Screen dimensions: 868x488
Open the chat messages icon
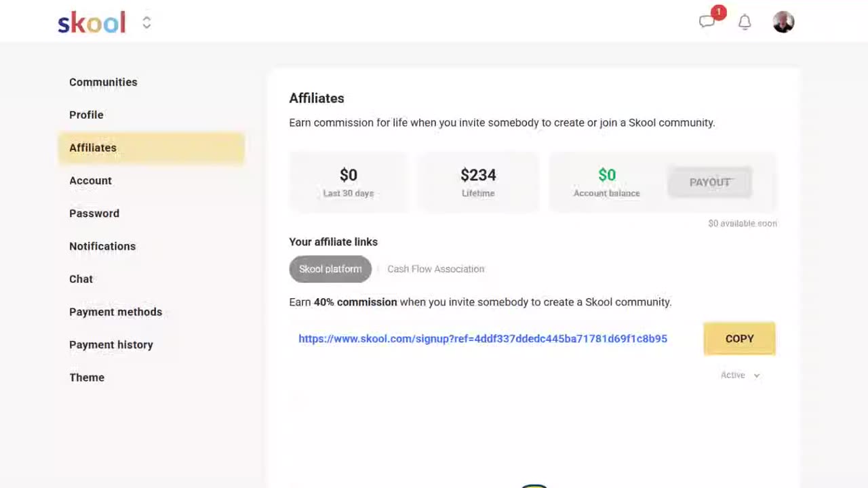[x=707, y=22]
